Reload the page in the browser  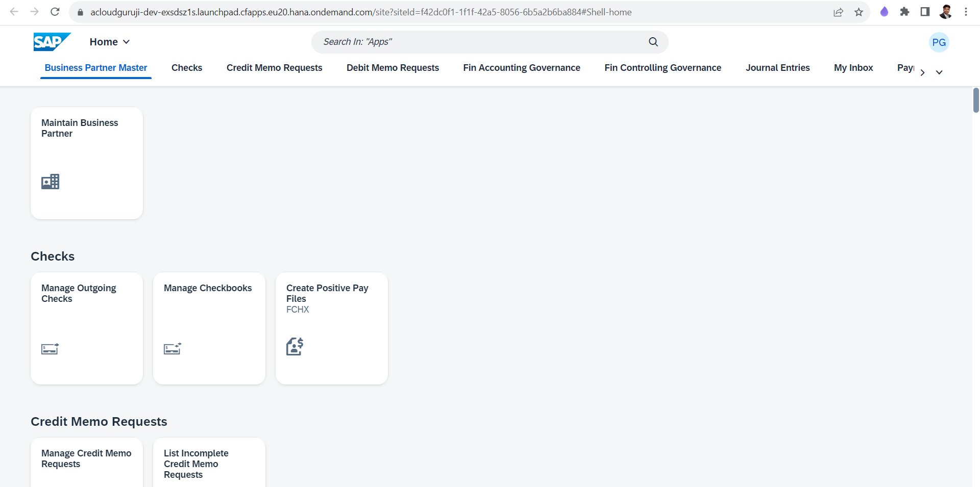click(x=55, y=12)
